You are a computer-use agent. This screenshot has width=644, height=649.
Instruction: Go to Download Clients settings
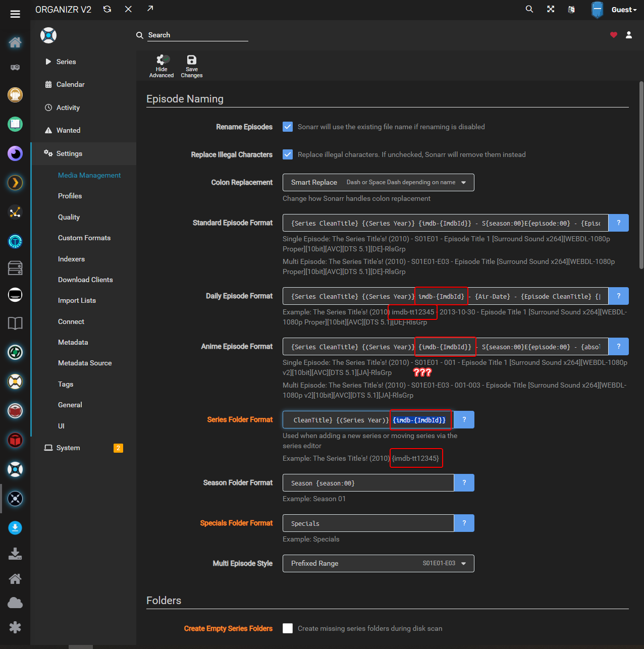85,280
